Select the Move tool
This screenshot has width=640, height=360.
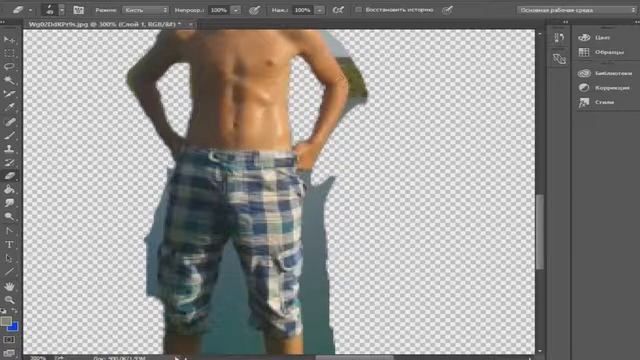(x=9, y=40)
